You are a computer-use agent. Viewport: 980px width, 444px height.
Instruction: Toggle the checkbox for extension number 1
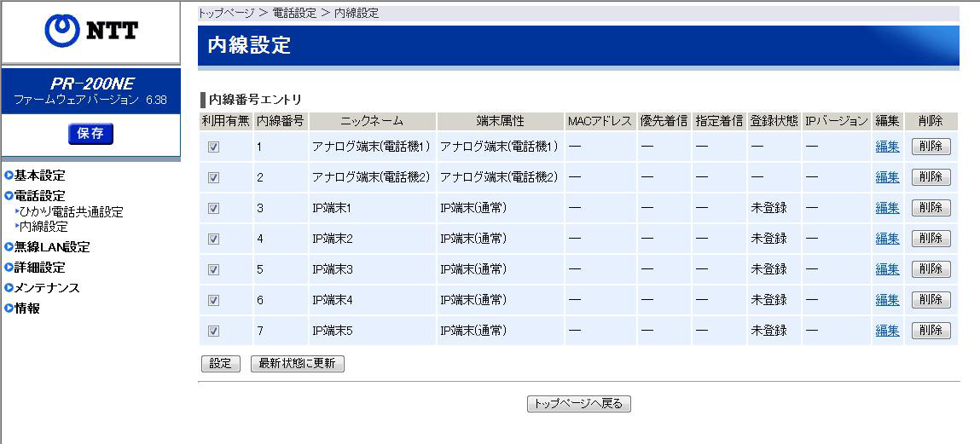pyautogui.click(x=214, y=147)
